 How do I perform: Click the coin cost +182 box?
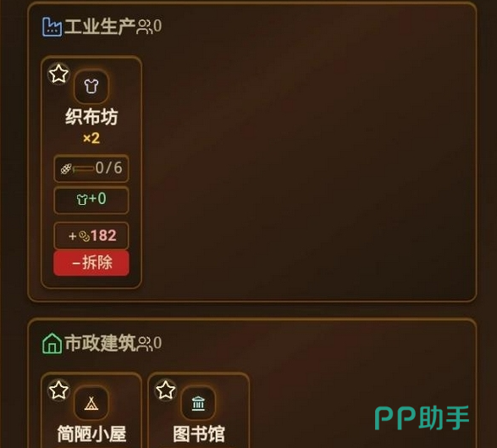pyautogui.click(x=91, y=236)
